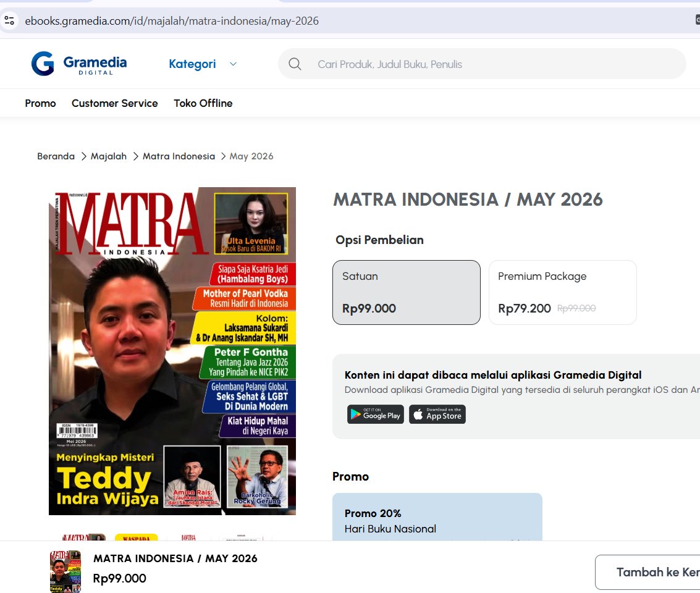This screenshot has height=593, width=700.
Task: Select the third MATRA preview thumbnail
Action: [x=189, y=537]
